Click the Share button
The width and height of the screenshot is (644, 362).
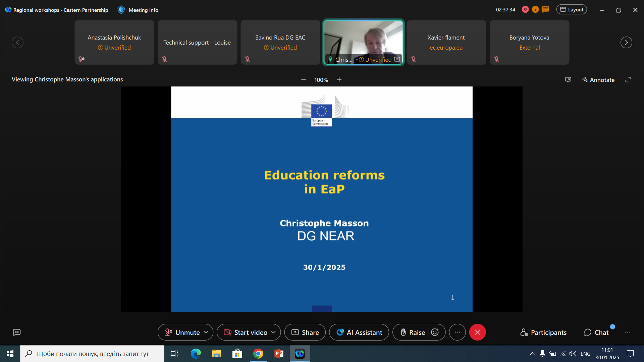click(x=305, y=332)
